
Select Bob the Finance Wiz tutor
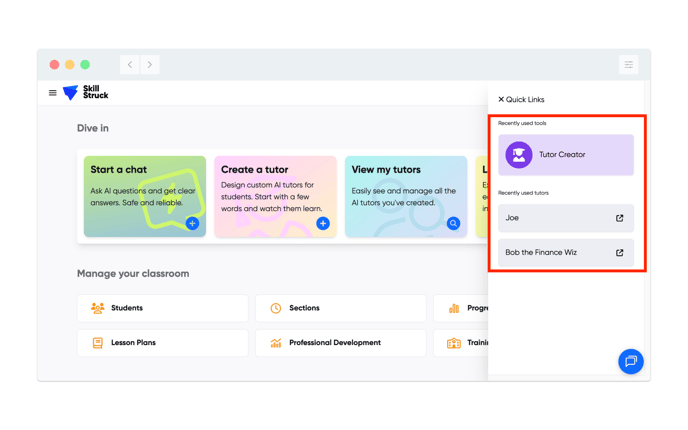click(555, 253)
